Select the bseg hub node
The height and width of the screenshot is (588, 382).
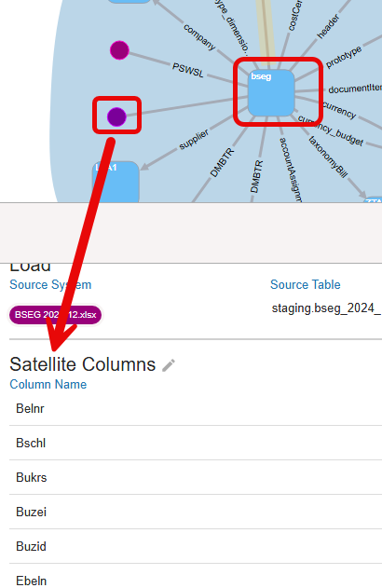(x=271, y=93)
